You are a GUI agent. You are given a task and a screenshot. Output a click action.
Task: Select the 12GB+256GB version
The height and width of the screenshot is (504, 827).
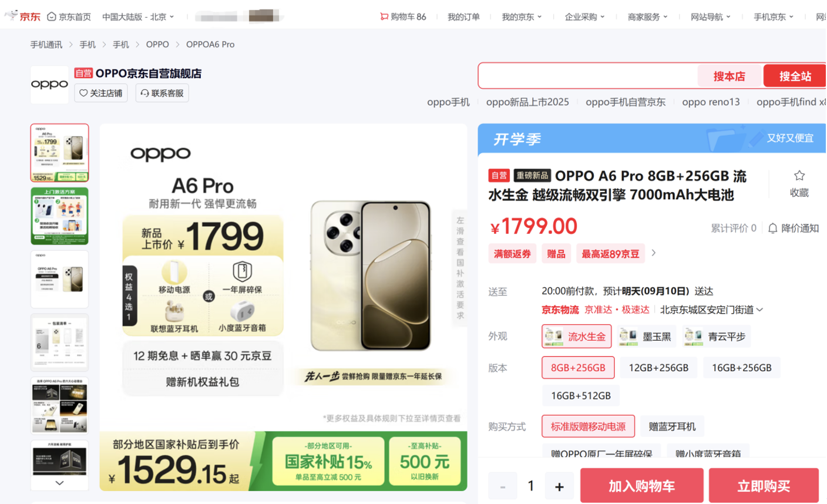[658, 368]
